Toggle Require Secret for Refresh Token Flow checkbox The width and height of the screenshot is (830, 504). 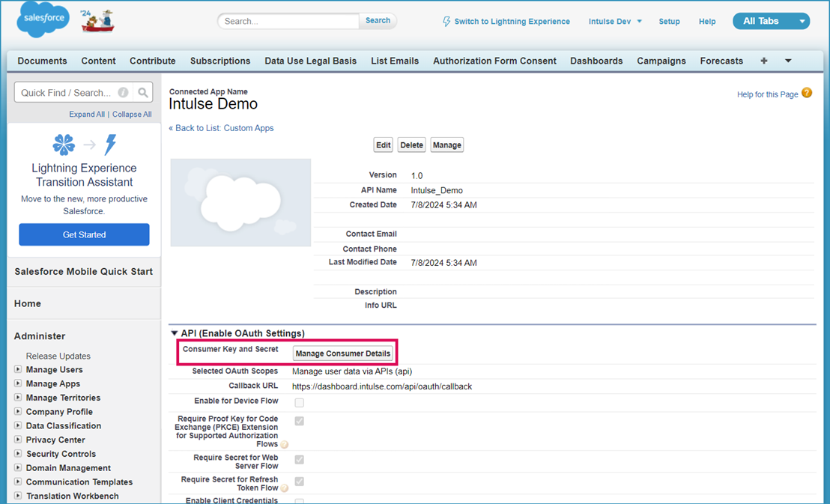click(299, 482)
